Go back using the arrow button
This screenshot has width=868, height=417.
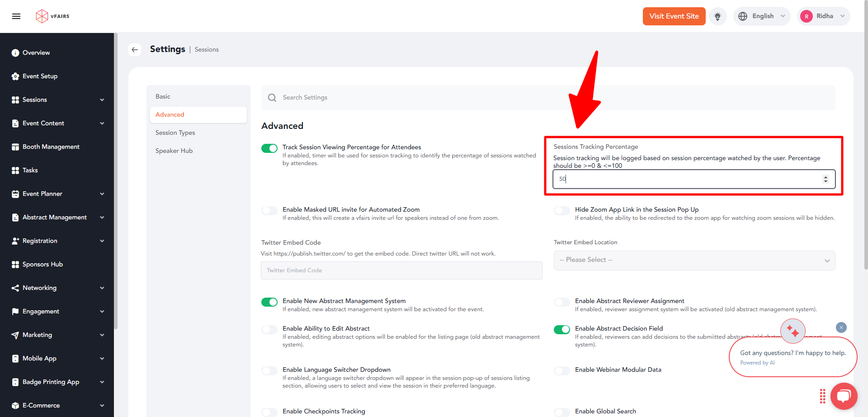point(135,50)
